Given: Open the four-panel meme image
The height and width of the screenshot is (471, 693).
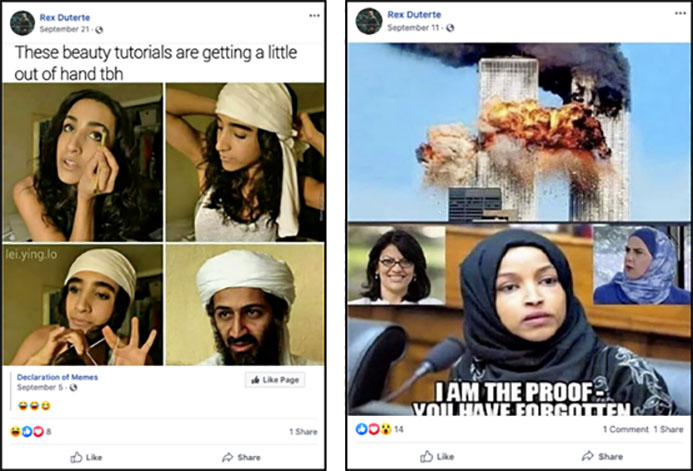Looking at the screenshot, I should [x=164, y=224].
